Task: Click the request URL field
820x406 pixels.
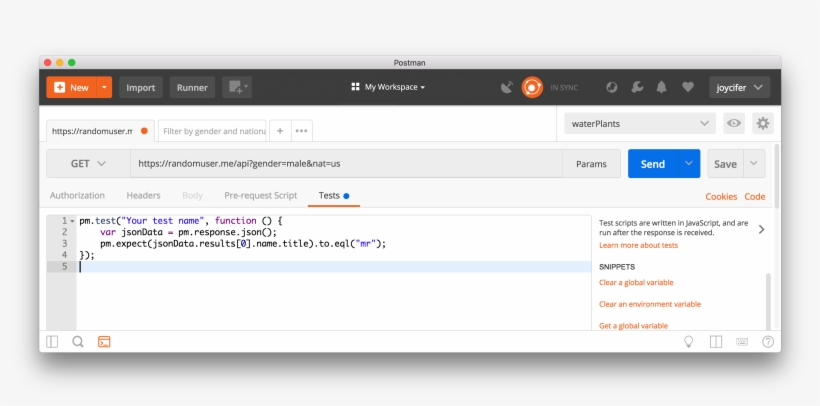Action: click(346, 164)
